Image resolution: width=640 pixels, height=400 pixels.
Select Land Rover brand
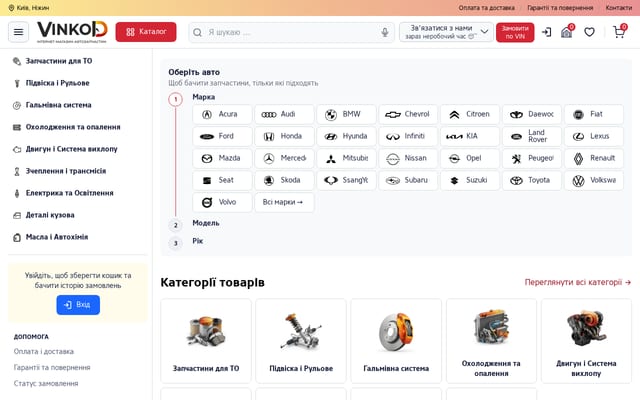click(532, 136)
